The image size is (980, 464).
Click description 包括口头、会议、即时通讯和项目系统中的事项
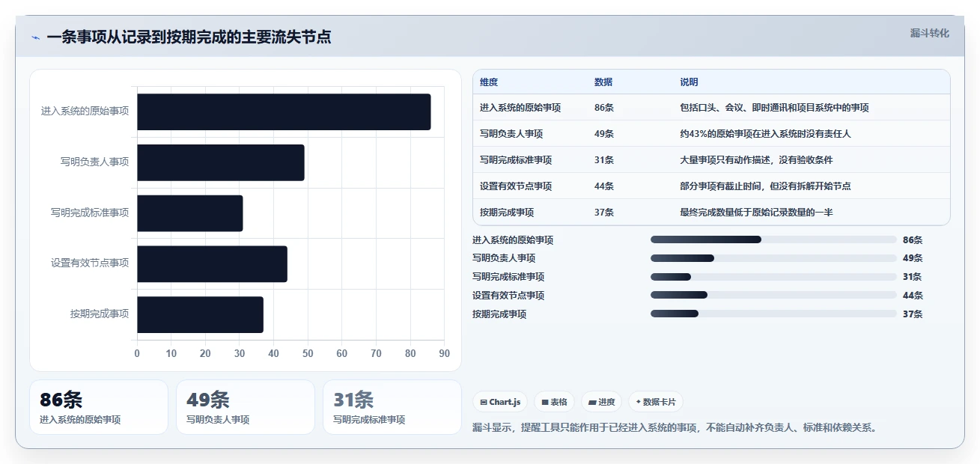coord(774,108)
